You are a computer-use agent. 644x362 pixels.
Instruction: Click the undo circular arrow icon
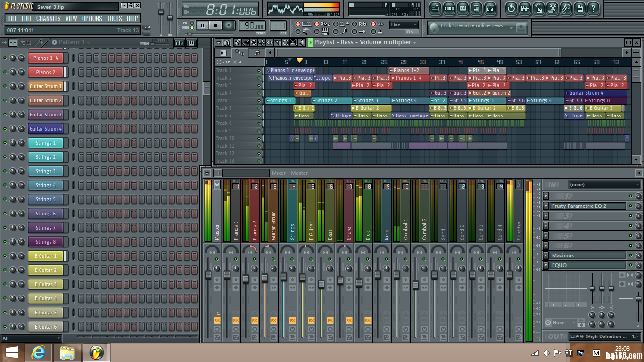[511, 8]
